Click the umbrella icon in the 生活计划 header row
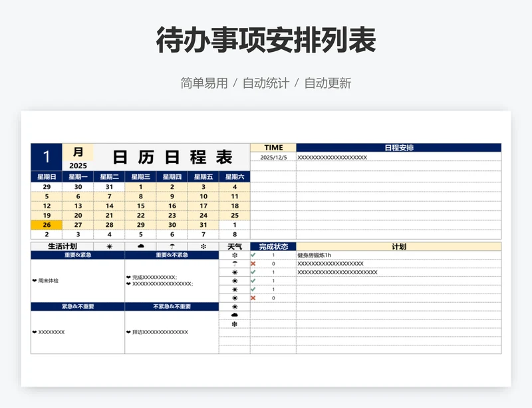 coord(172,247)
